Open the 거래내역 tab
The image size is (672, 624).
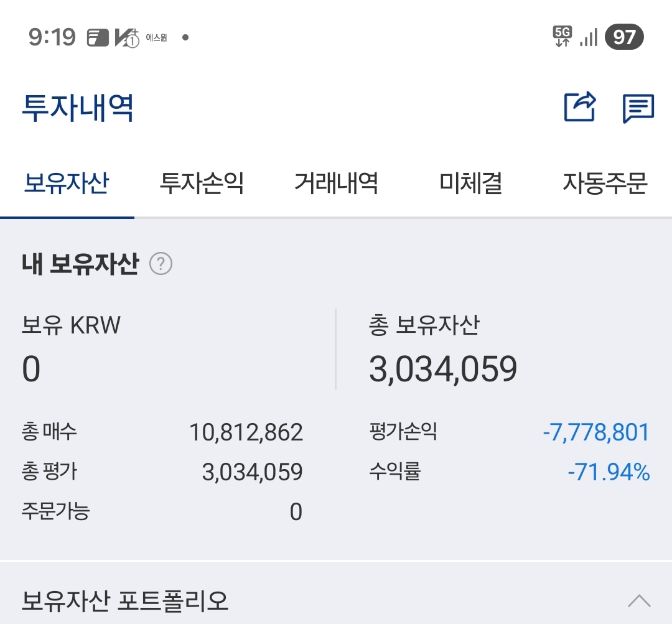coord(336,183)
